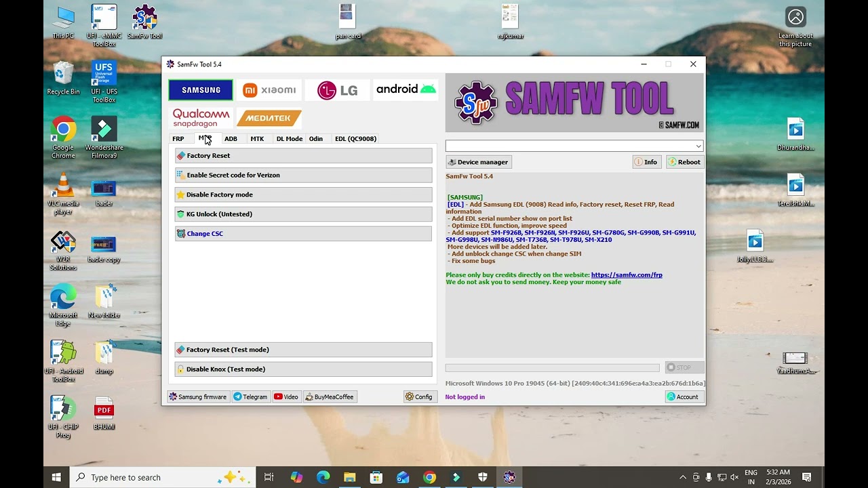Open the Telegram button
Viewport: 868px width, 488px height.
click(250, 396)
